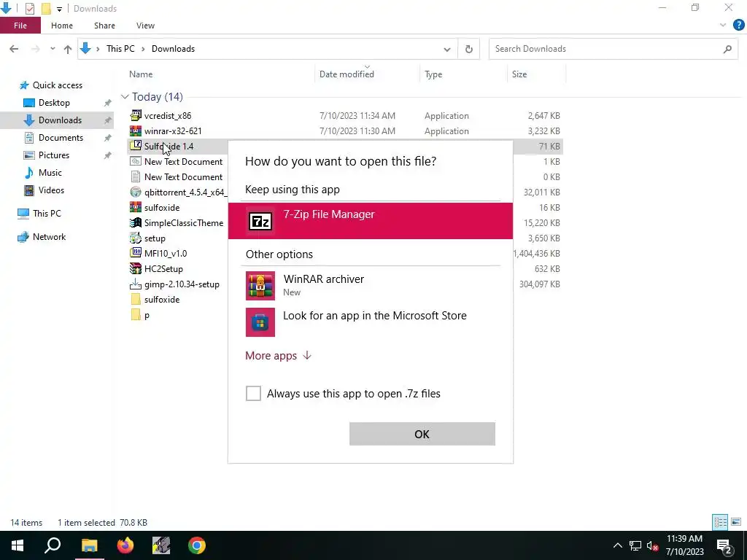Open taskbar app next to Firefox

click(x=161, y=545)
